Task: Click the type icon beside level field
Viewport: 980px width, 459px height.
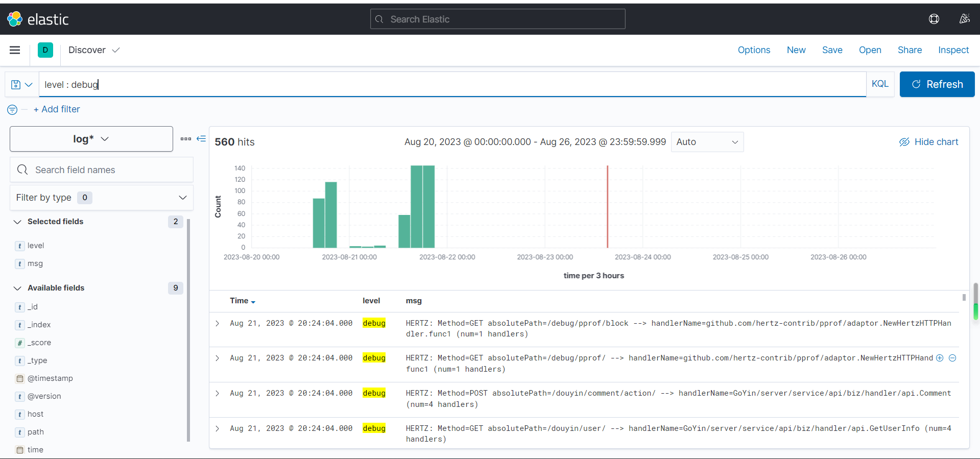Action: [x=20, y=246]
